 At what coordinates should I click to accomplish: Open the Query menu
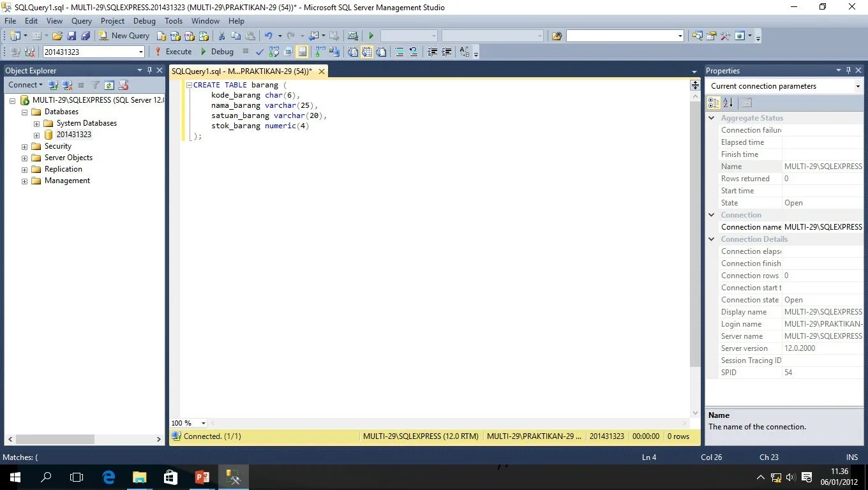[82, 21]
